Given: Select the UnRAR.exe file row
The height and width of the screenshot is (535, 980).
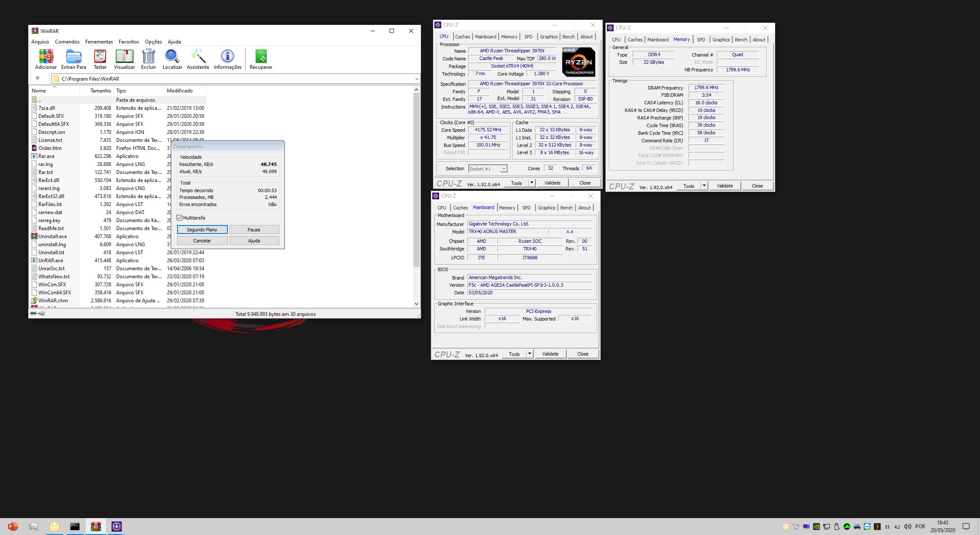Looking at the screenshot, I should pyautogui.click(x=118, y=261).
